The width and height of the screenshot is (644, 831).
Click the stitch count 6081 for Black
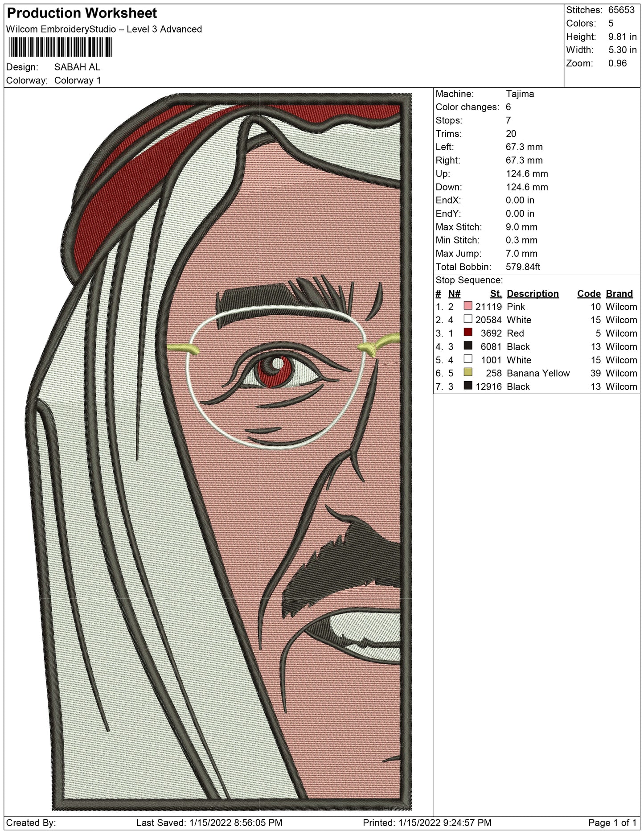coord(491,347)
